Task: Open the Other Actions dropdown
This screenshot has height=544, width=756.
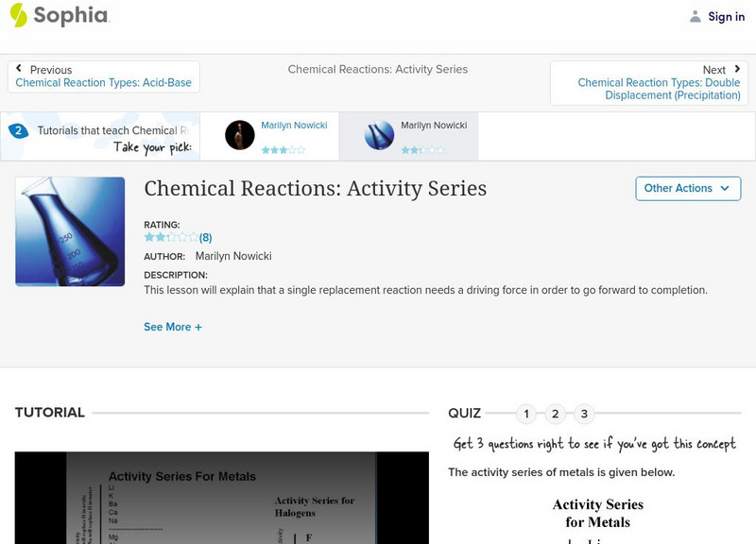Action: [x=687, y=188]
